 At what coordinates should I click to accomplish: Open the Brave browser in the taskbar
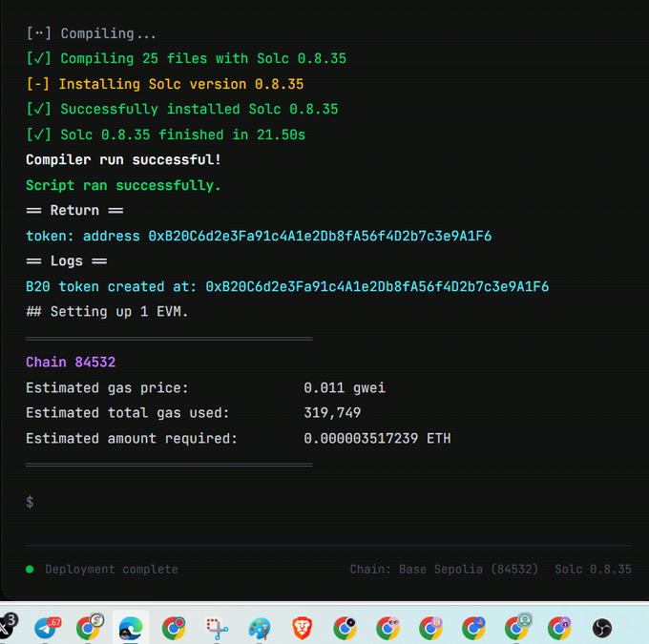[303, 628]
